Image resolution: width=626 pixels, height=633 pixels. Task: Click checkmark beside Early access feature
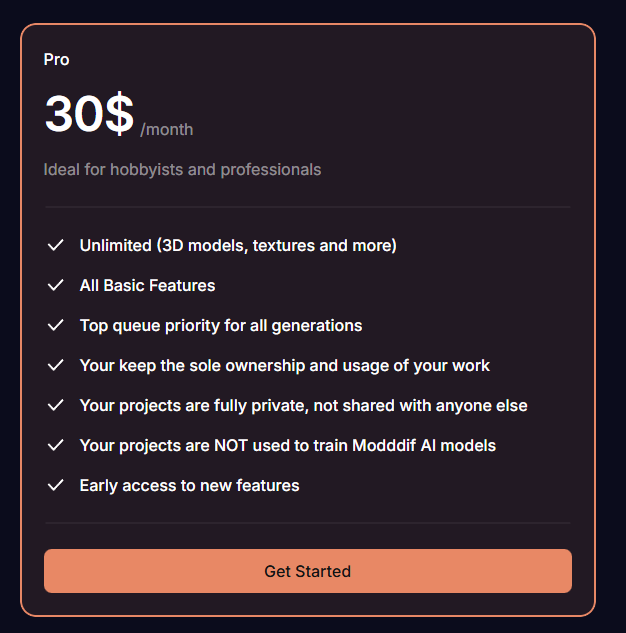tap(56, 485)
